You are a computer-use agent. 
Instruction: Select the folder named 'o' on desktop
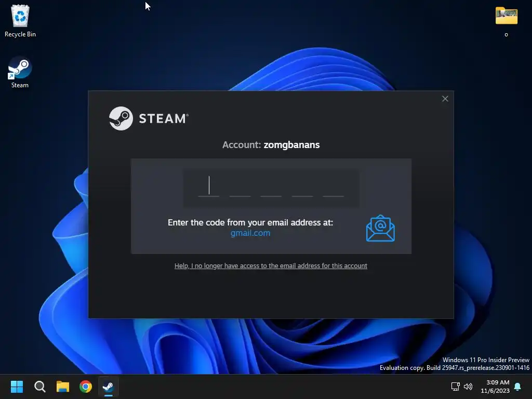(506, 21)
